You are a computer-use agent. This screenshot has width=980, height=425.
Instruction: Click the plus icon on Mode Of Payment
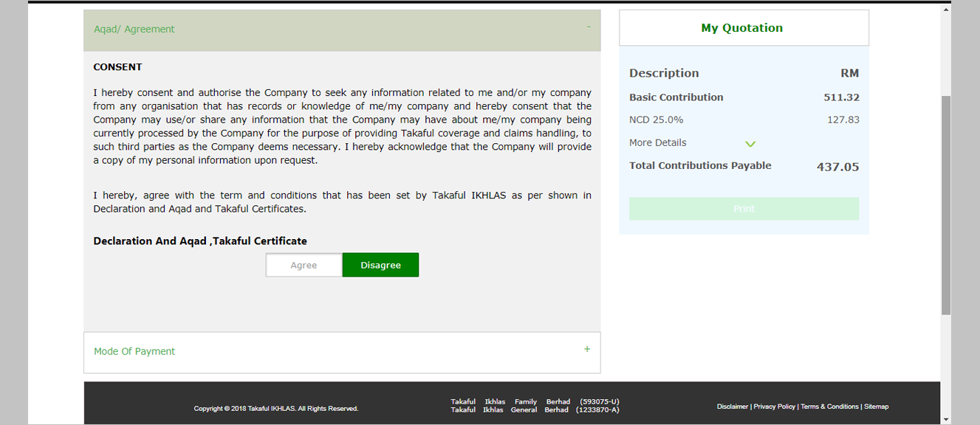[x=587, y=349]
